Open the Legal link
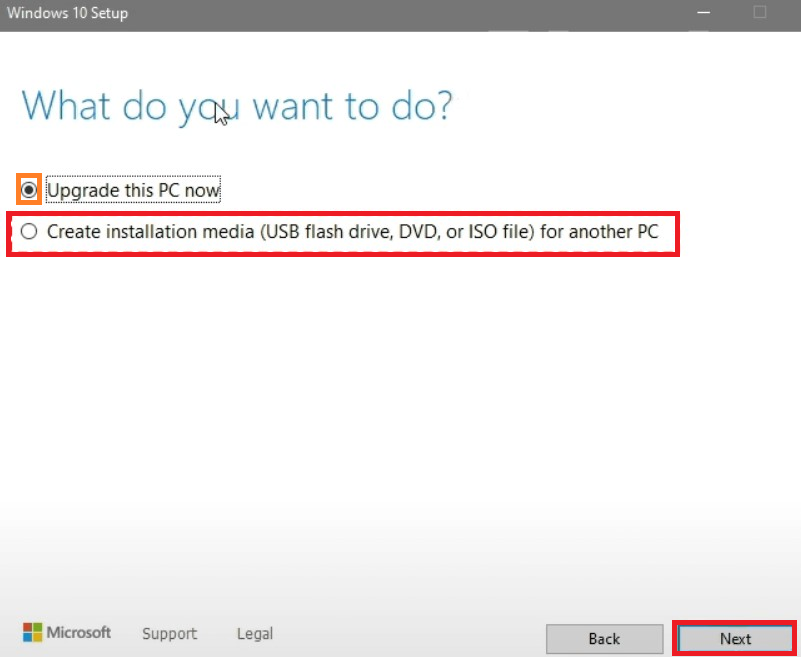Image resolution: width=801 pixels, height=657 pixels. tap(255, 633)
